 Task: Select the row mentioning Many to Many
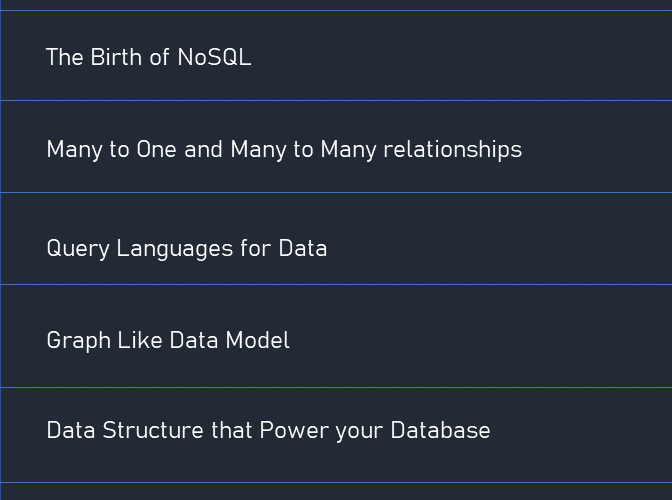click(336, 147)
